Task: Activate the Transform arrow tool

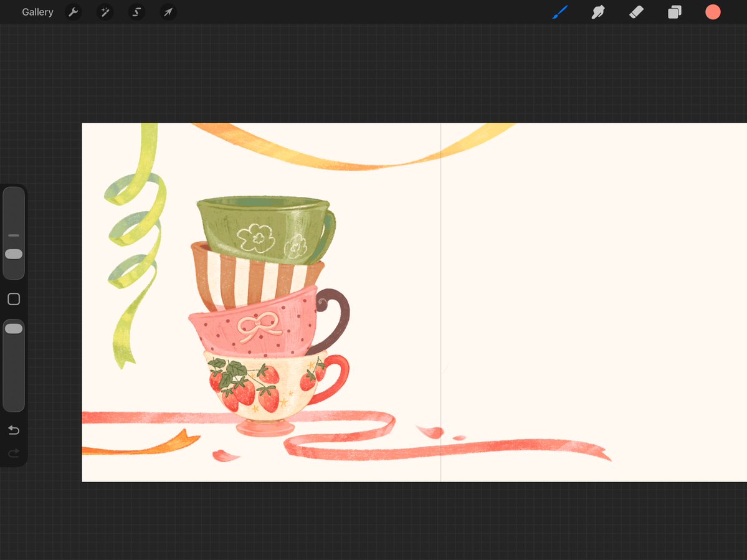Action: (x=168, y=12)
